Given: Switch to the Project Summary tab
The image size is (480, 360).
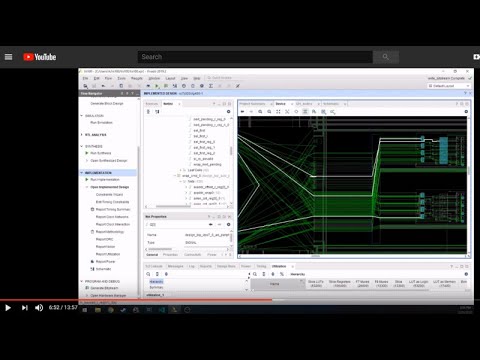Looking at the screenshot, I should (252, 104).
